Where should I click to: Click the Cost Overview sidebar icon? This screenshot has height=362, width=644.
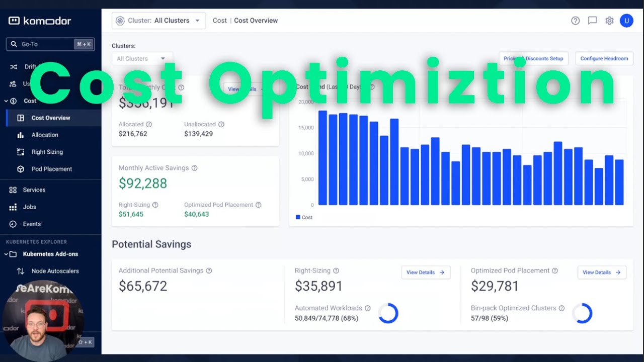21,118
